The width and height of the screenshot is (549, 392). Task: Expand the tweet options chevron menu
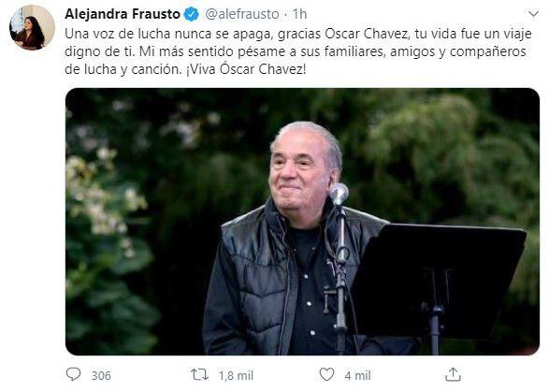533,14
